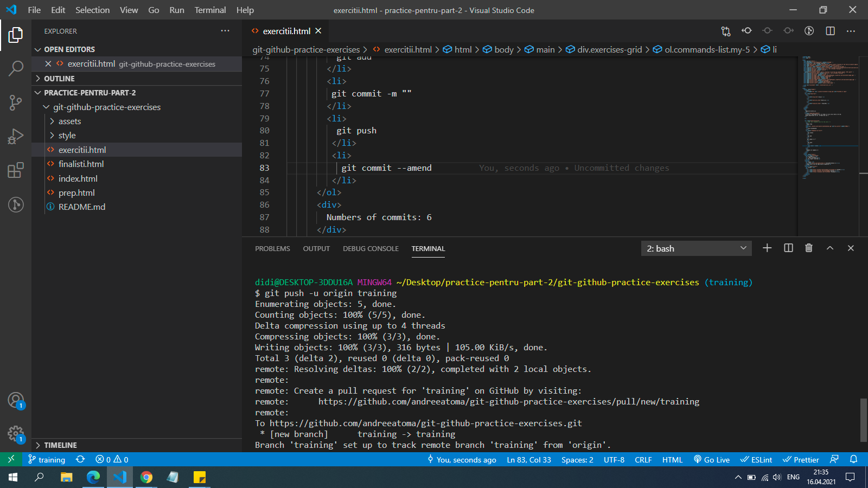Open the Extensions view
The width and height of the screenshot is (868, 488).
[16, 170]
